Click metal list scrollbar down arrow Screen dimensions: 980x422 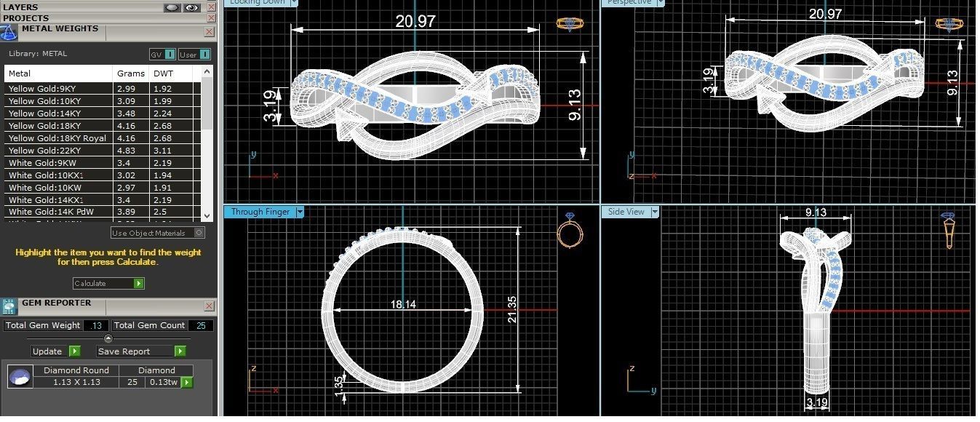tap(208, 216)
